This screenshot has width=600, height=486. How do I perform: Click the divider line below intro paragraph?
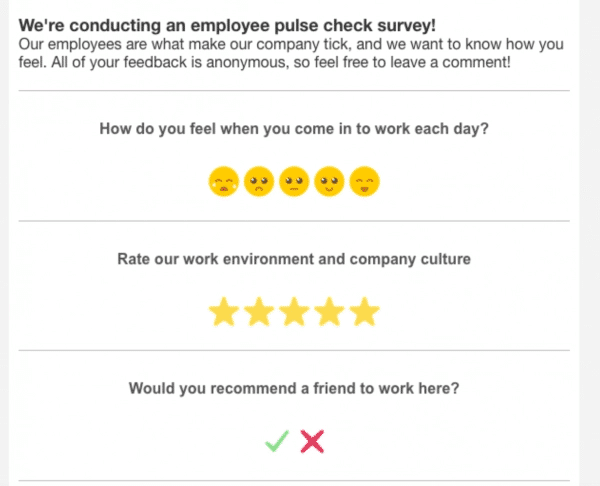click(294, 91)
